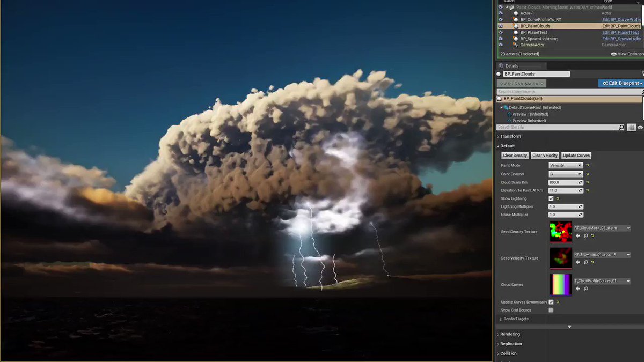Open the Edit BP_SpawnLightning link
Screen dimensions: 644x362
coord(621,39)
